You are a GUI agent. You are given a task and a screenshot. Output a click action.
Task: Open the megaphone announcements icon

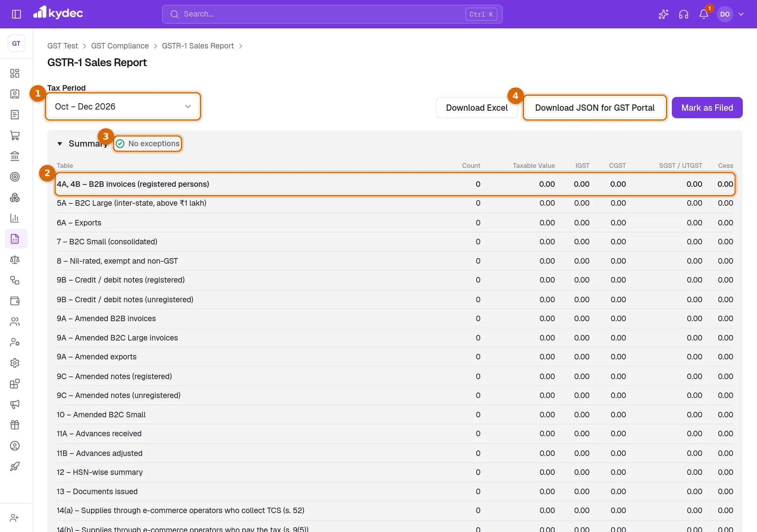pos(15,404)
